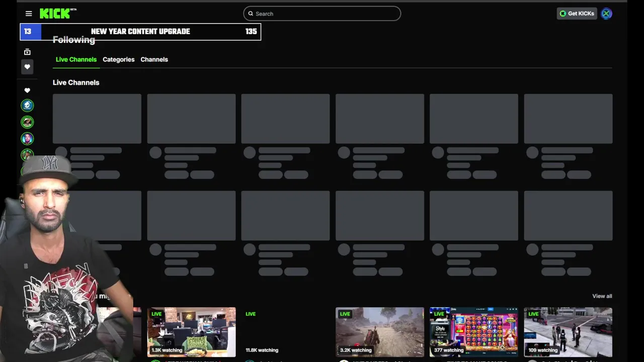Switch to the Channels tab
Viewport: 644px width, 362px height.
(154, 59)
